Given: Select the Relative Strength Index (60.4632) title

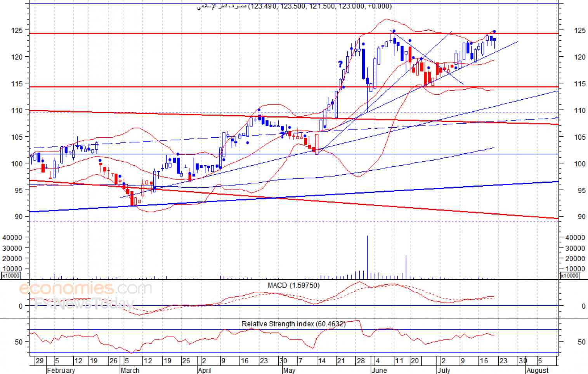Looking at the screenshot, I should [x=293, y=324].
